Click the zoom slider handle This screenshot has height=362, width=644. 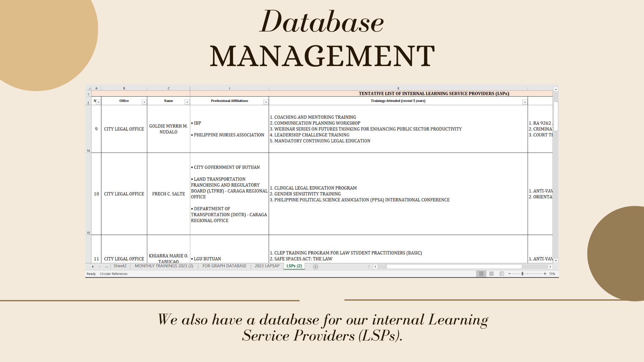[522, 274]
